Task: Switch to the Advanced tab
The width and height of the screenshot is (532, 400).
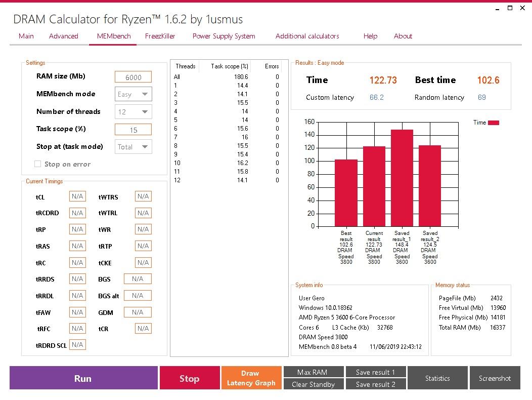Action: click(63, 36)
